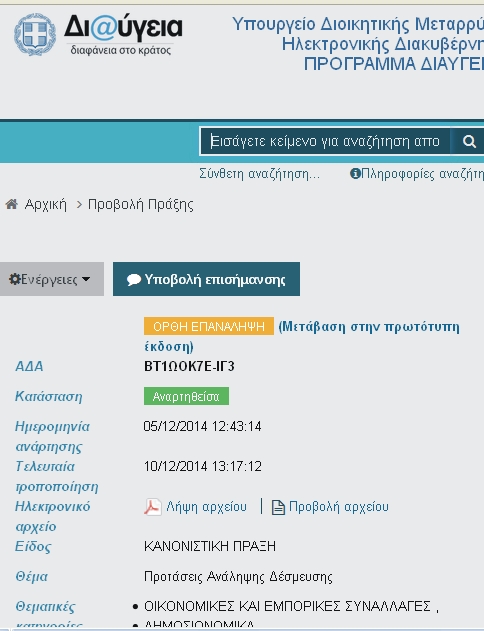Image resolution: width=484 pixels, height=631 pixels.
Task: Open Σύνθετη αναζήτηση advanced search
Action: coord(260,174)
